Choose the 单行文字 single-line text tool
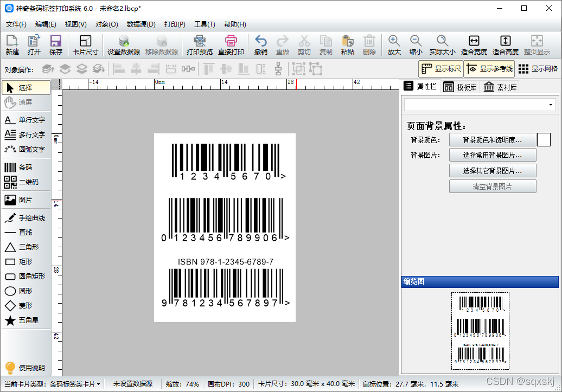562x392 pixels. click(x=26, y=120)
